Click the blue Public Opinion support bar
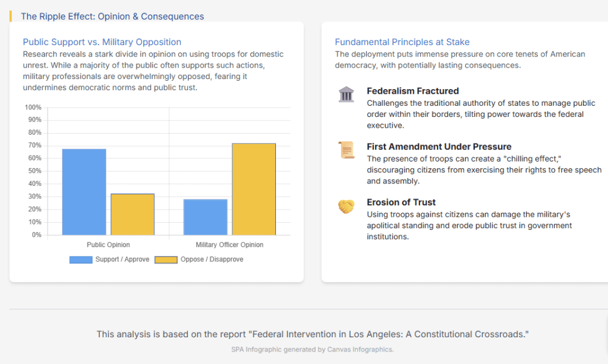 coord(84,192)
